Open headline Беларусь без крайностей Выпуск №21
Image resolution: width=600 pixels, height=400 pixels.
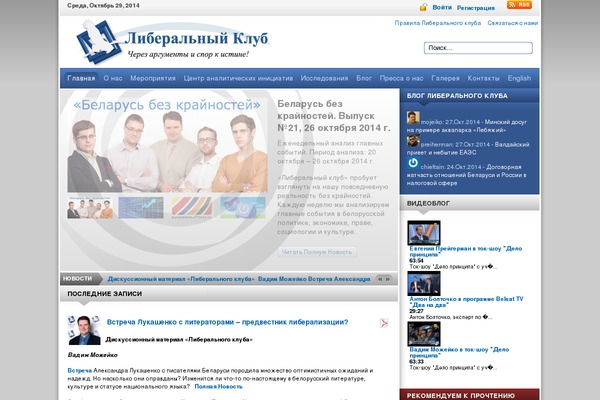[333, 116]
